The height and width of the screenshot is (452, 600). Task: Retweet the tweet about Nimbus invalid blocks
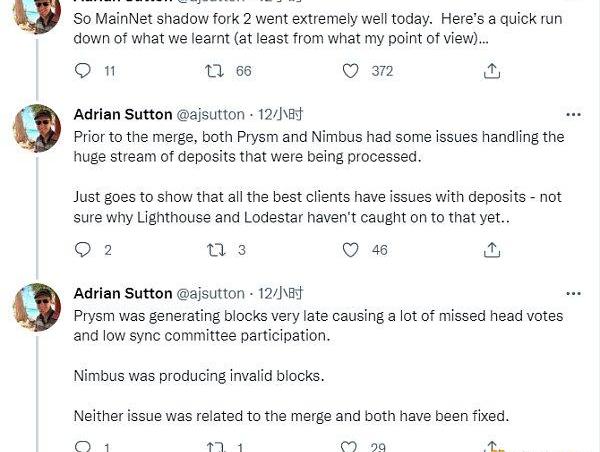click(x=215, y=447)
